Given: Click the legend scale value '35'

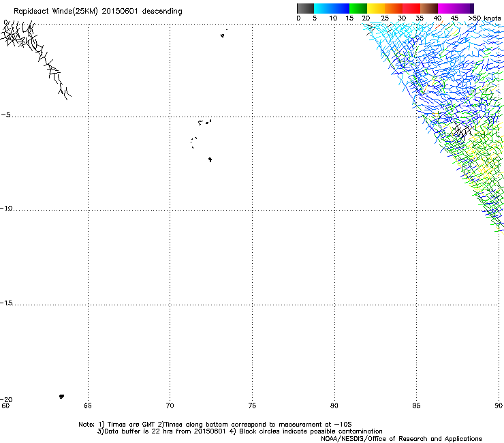Looking at the screenshot, I should tap(420, 18).
